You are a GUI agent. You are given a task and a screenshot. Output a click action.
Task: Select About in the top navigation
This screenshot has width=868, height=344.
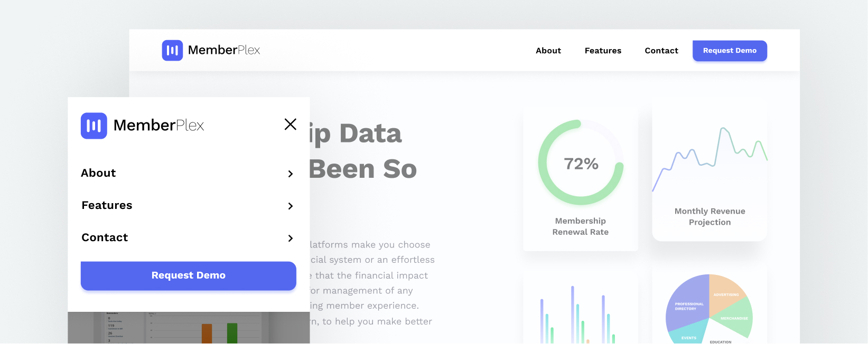[x=548, y=51]
